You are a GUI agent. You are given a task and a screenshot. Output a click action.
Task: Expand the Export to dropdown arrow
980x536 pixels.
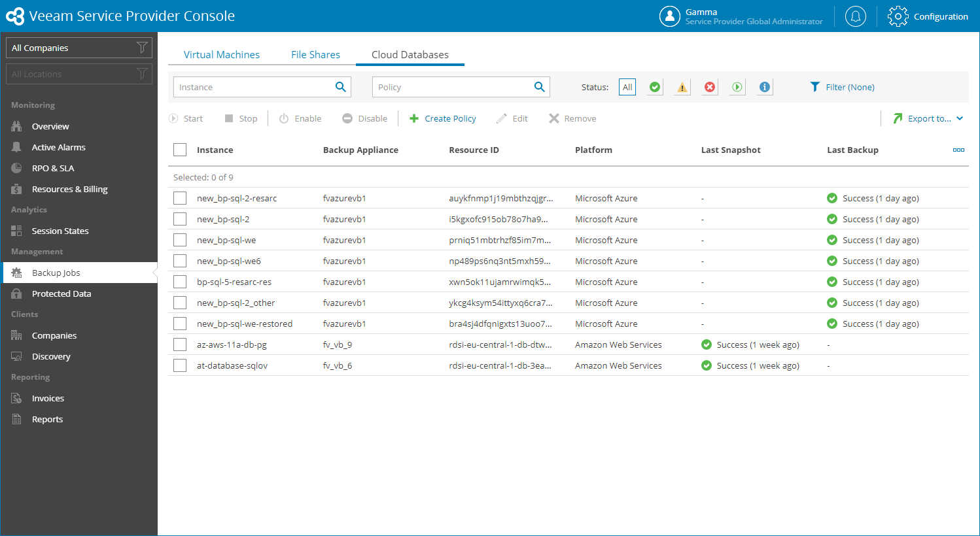[960, 118]
